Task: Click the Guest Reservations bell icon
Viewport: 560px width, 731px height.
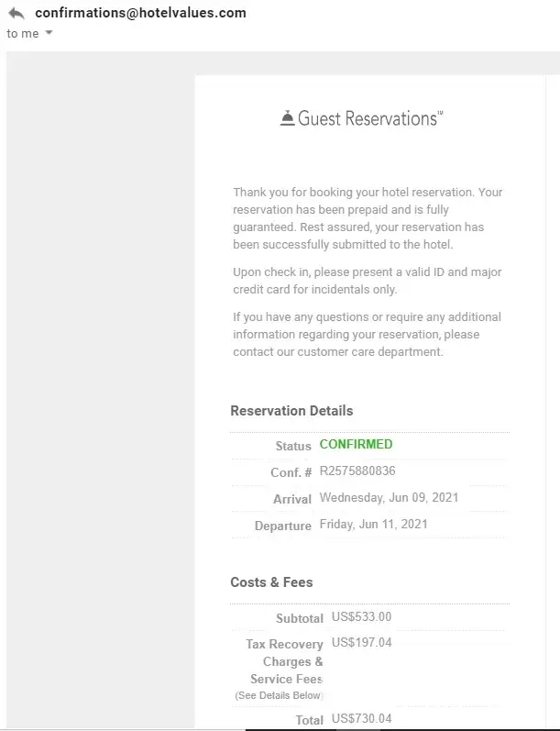Action: pyautogui.click(x=287, y=118)
